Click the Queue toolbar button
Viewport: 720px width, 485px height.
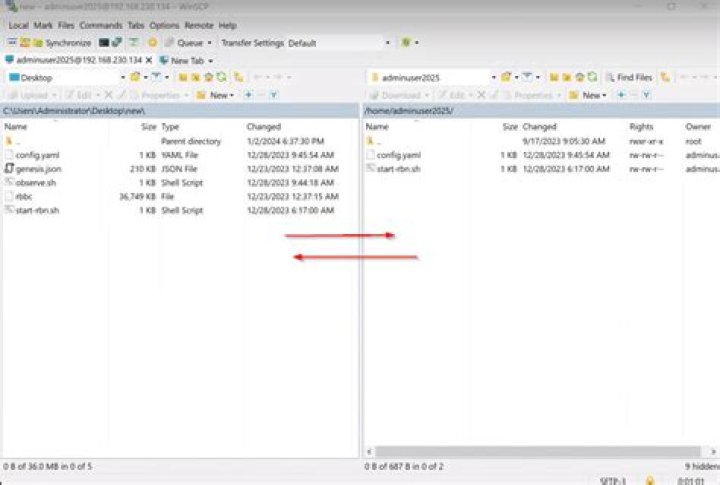pos(188,43)
